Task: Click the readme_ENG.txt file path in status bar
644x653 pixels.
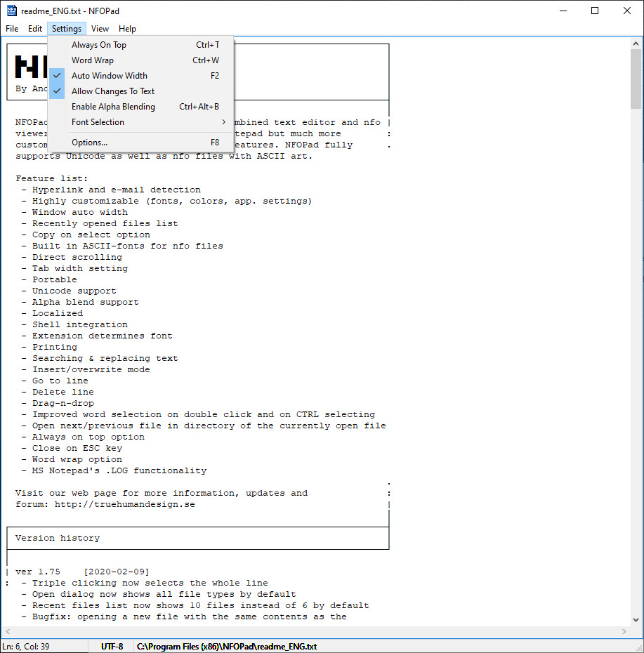Action: coord(227,647)
